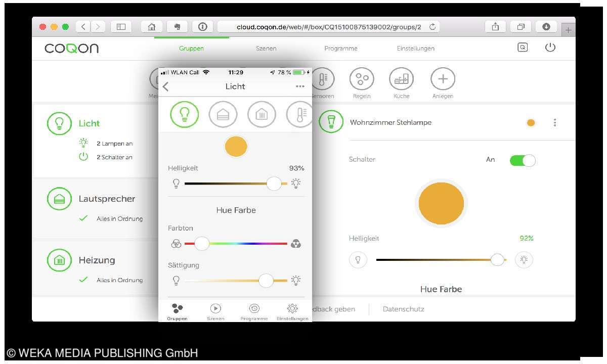Open the Küche group icon
607x364 pixels.
[x=401, y=79]
